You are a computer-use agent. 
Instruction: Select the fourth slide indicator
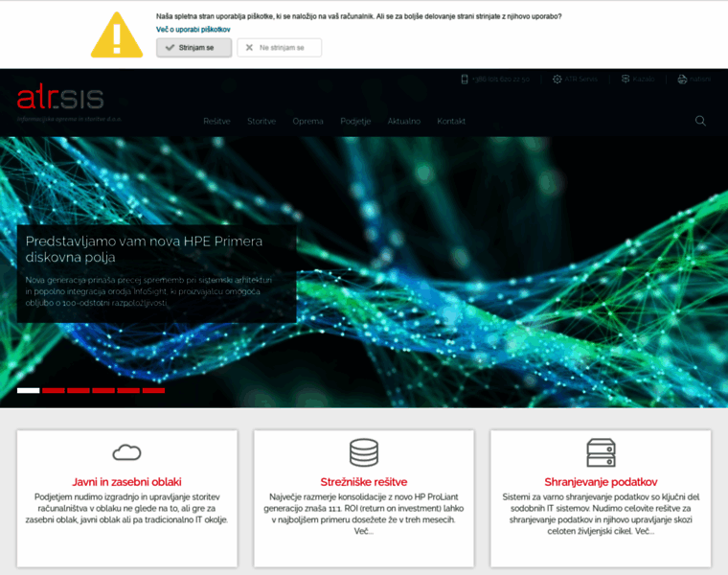pyautogui.click(x=103, y=390)
